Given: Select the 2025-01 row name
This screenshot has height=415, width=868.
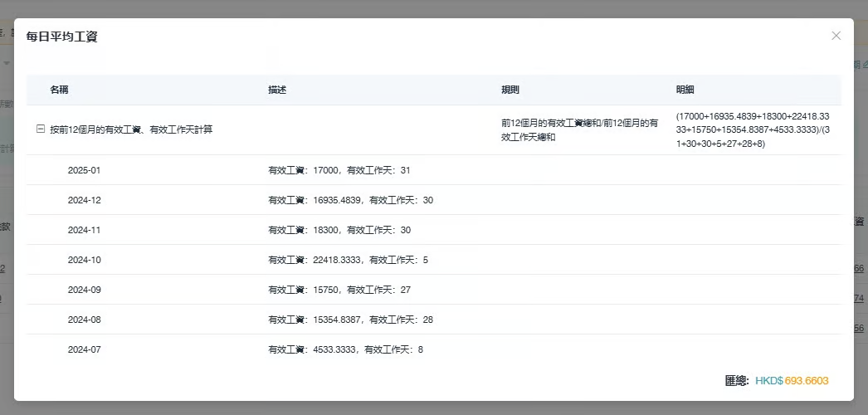Looking at the screenshot, I should pyautogui.click(x=84, y=170).
